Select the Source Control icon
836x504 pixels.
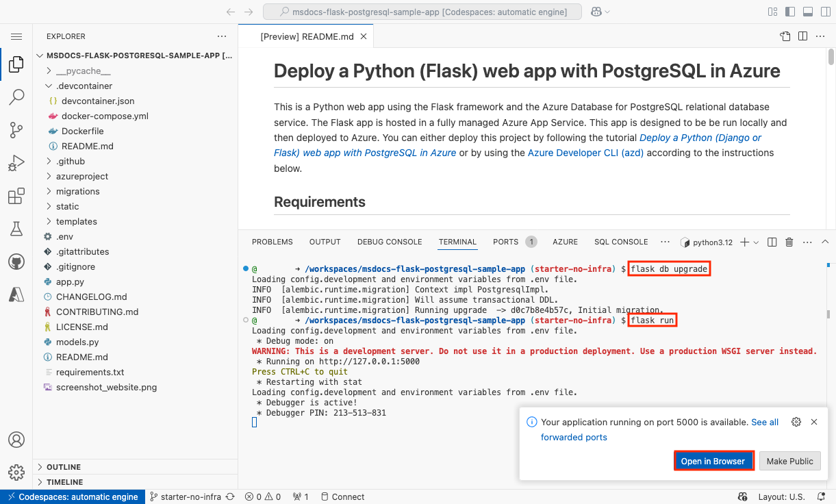(16, 130)
